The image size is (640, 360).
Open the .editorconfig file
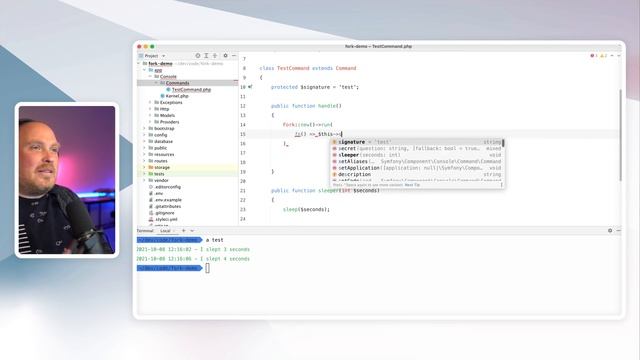pos(167,187)
